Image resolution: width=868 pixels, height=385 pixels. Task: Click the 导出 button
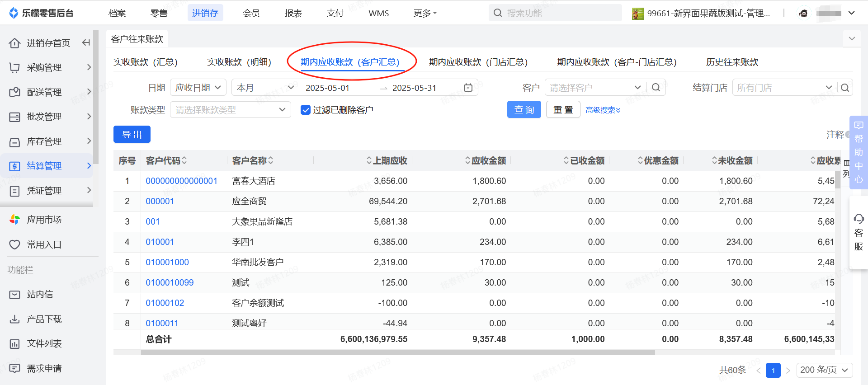(132, 135)
